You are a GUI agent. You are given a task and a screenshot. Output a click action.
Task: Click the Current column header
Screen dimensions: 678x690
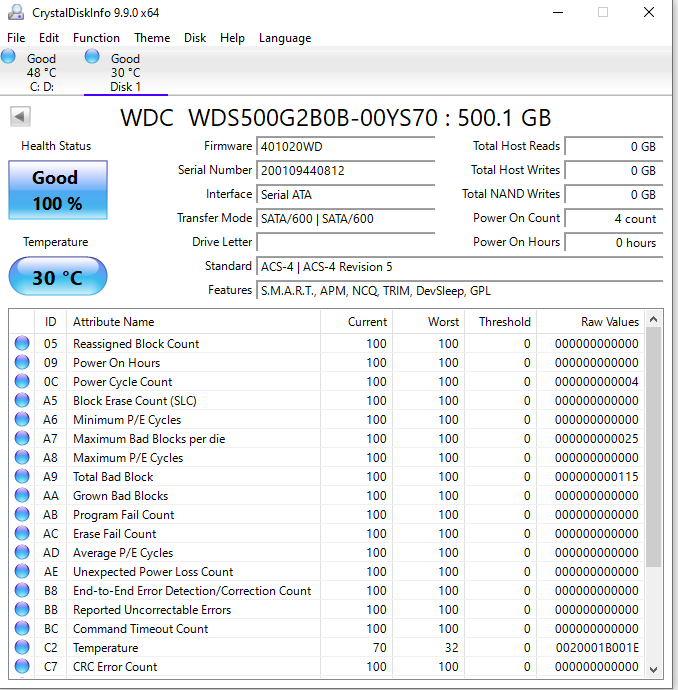pyautogui.click(x=356, y=322)
